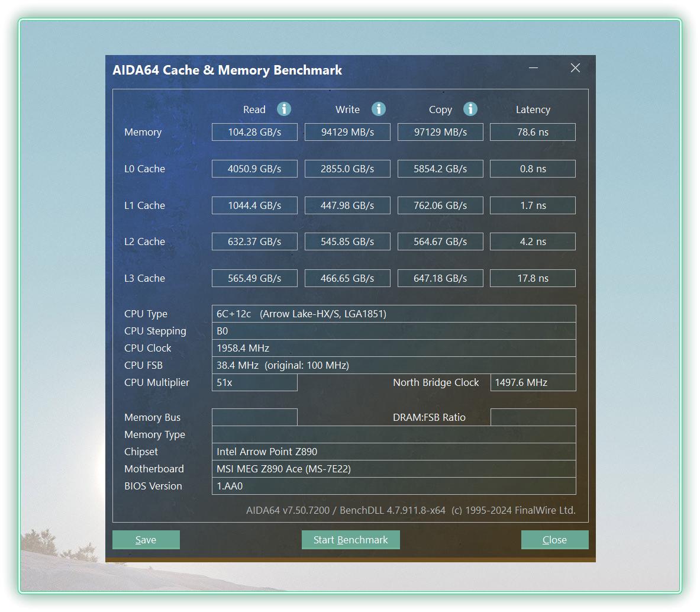700x612 pixels.
Task: Click L1 Cache Latency 1.7 ns
Action: [x=533, y=205]
